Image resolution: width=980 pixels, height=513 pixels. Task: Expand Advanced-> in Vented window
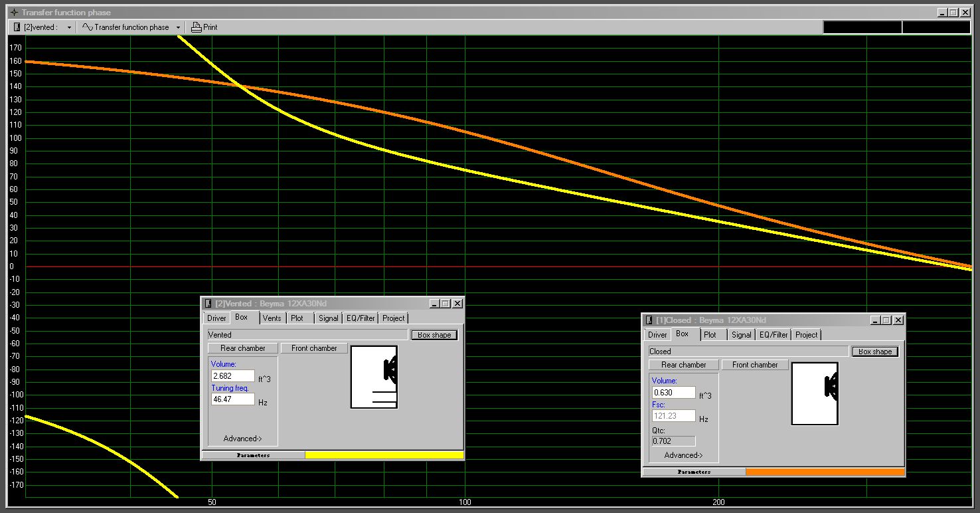point(242,439)
